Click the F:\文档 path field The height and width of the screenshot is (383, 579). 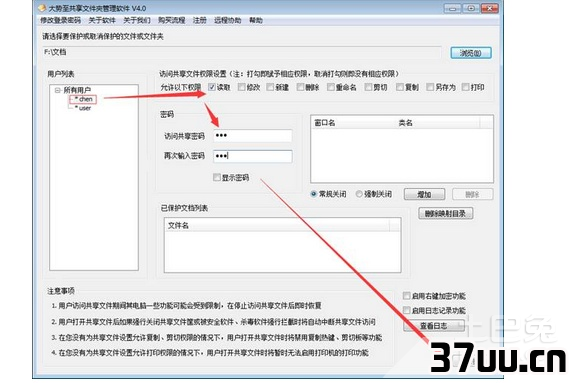(242, 52)
